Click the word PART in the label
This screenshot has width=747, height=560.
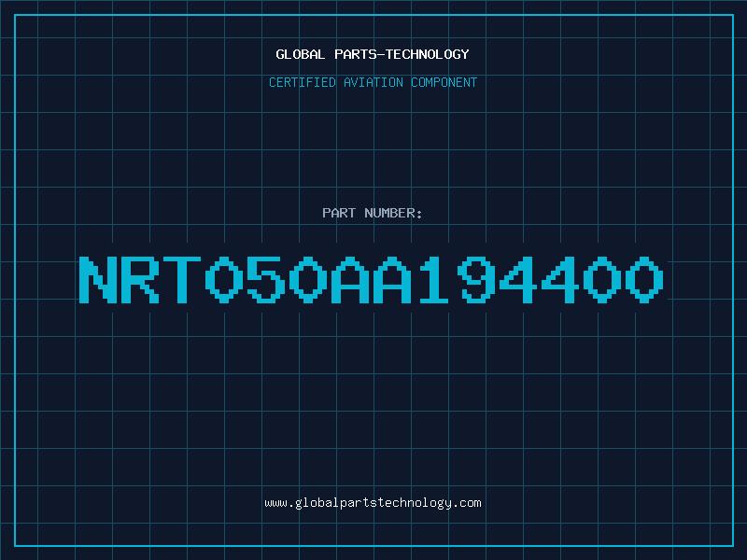pyautogui.click(x=339, y=213)
